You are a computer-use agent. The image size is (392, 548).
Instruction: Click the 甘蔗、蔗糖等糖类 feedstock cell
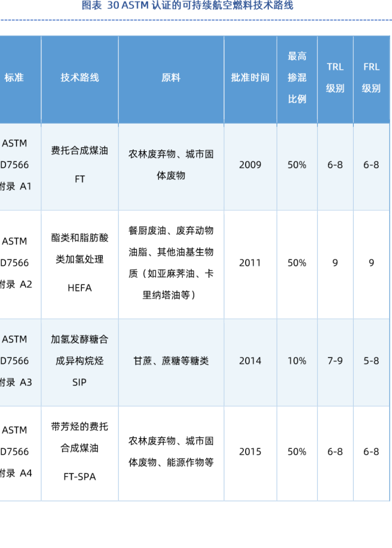tap(171, 361)
